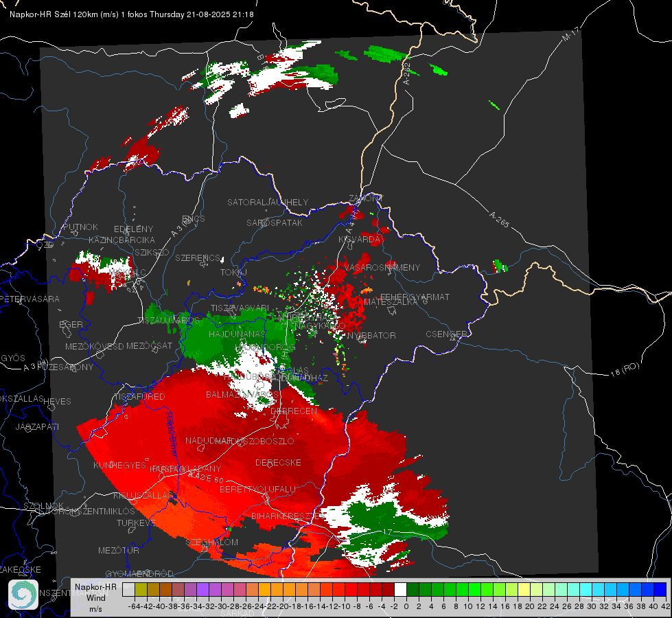Select the MEZOKOVESD label
Image resolution: width=672 pixels, height=618 pixels.
[x=94, y=346]
